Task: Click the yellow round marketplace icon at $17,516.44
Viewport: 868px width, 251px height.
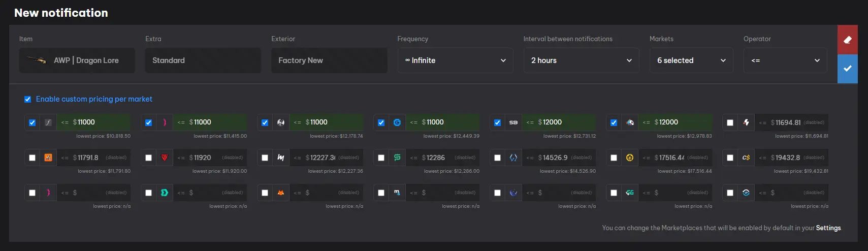Action: point(630,158)
